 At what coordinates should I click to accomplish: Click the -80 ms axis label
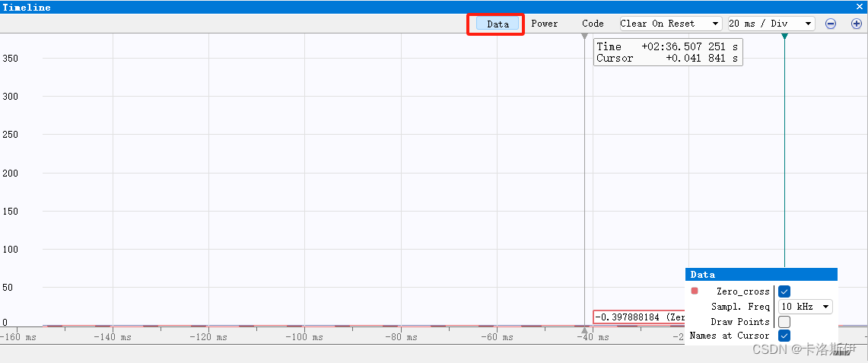[401, 337]
